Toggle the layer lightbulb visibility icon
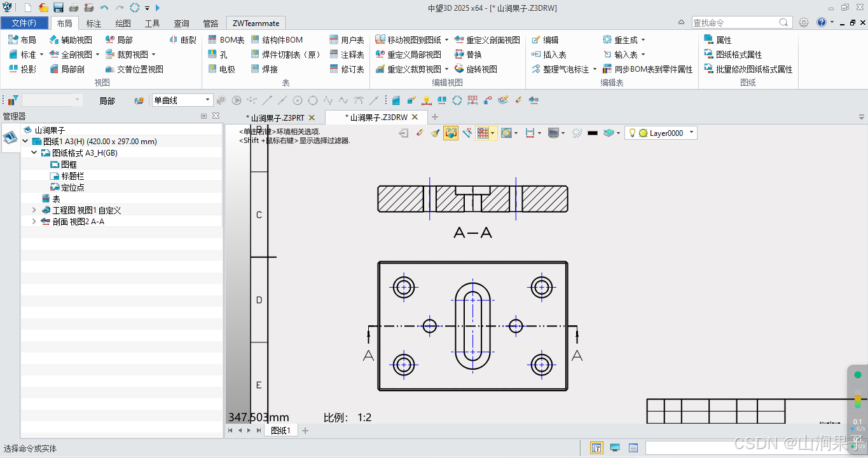The height and width of the screenshot is (458, 868). pyautogui.click(x=633, y=133)
